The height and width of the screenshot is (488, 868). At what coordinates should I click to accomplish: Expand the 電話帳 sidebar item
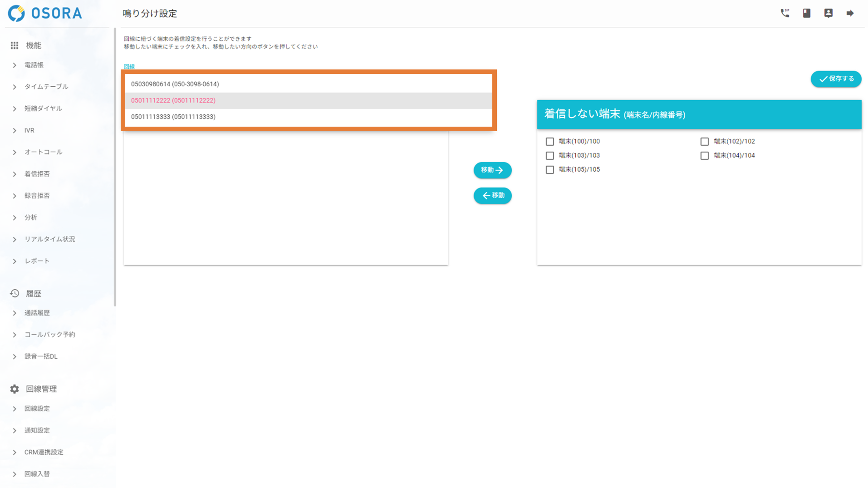tap(34, 65)
